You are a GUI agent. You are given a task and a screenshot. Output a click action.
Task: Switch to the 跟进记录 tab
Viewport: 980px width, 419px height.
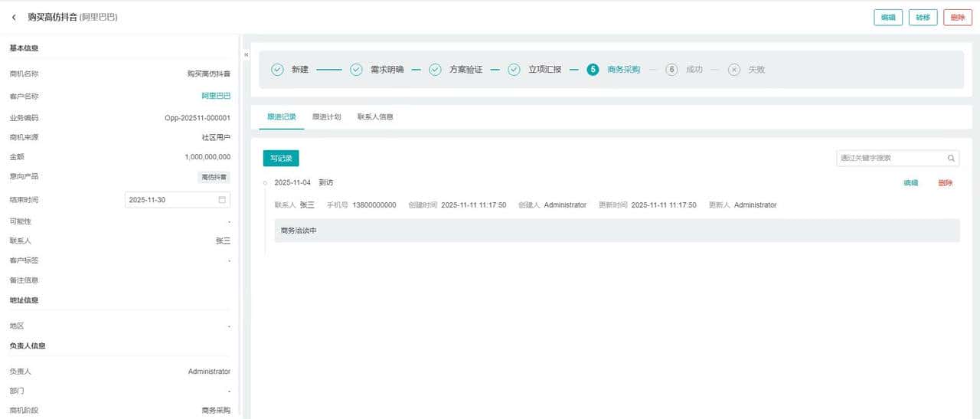click(x=282, y=117)
